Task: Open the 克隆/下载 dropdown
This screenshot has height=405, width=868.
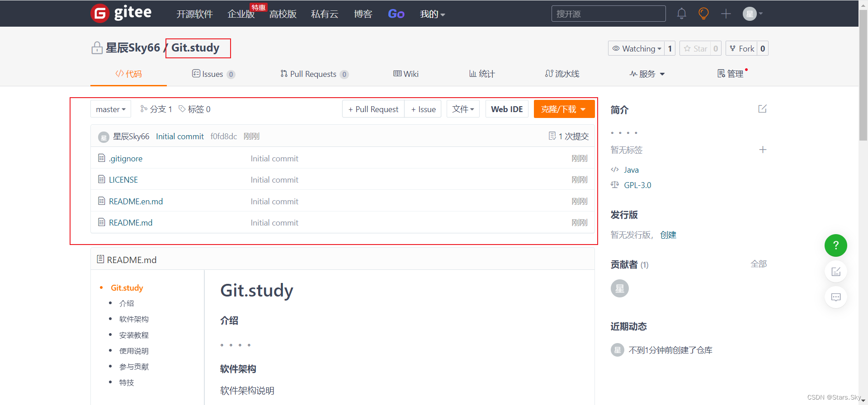Action: [x=564, y=109]
